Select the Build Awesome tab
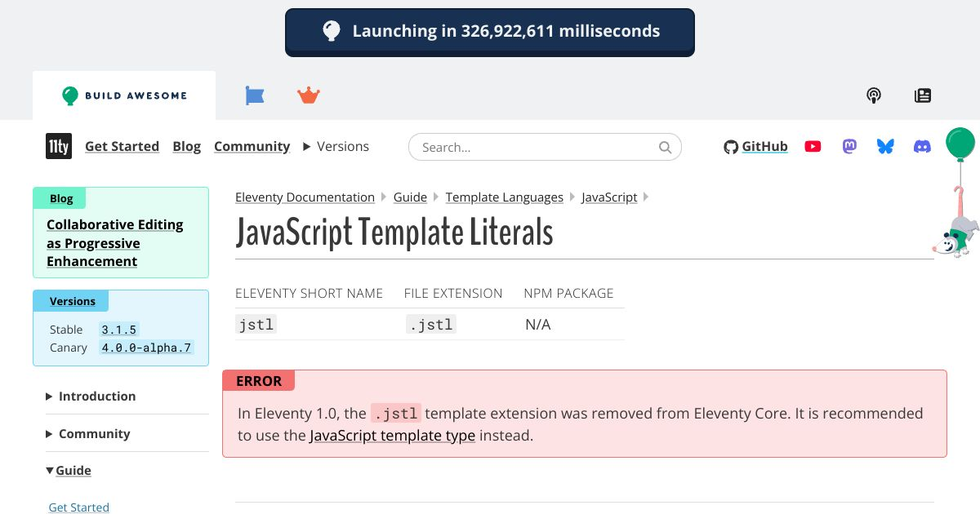Viewport: 980px width, 514px height. point(124,95)
